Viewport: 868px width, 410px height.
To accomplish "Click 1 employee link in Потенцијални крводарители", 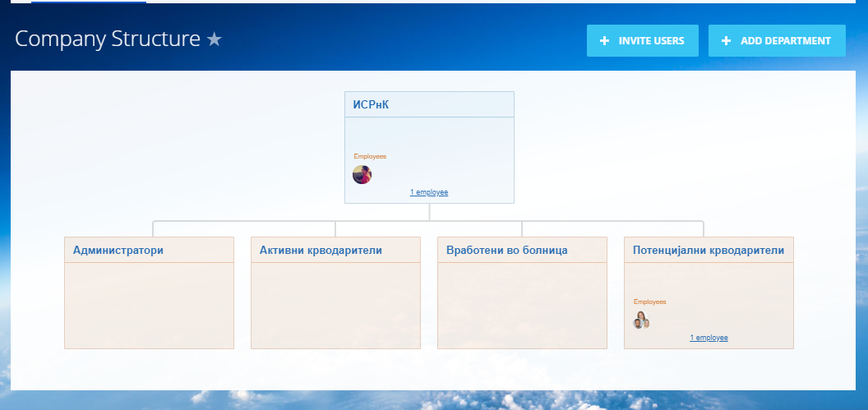I will click(x=709, y=338).
